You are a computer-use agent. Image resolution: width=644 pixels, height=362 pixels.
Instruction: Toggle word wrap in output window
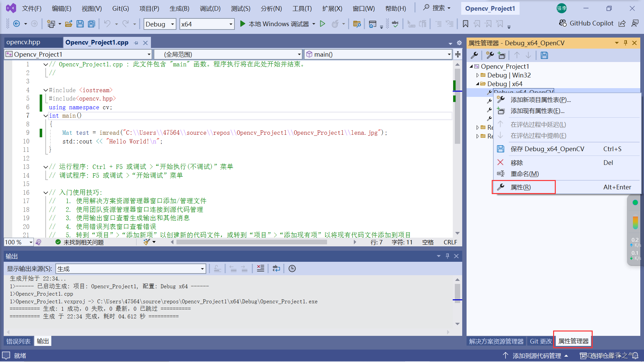276,268
